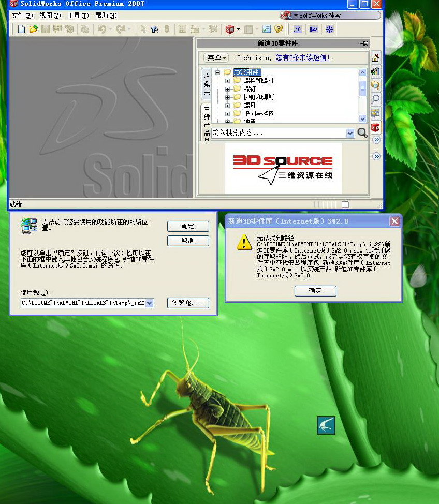Viewport: 439px width, 504px height.
Task: Pin the 新迪3D零件库 panel with the pushpin
Action: click(x=364, y=43)
